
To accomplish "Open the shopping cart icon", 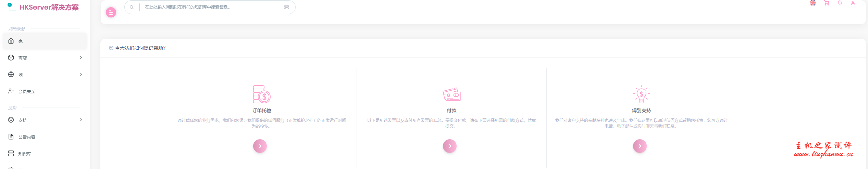I will pyautogui.click(x=826, y=3).
